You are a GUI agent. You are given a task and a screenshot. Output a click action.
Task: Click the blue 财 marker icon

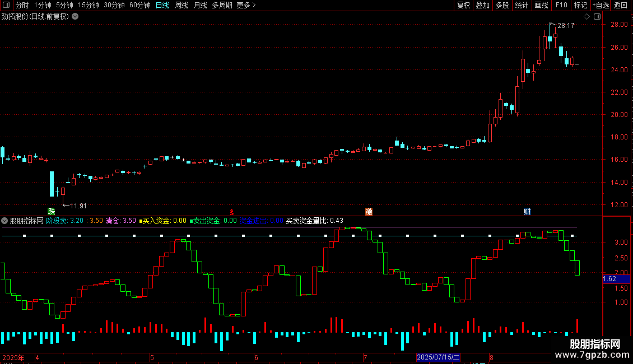click(x=527, y=212)
